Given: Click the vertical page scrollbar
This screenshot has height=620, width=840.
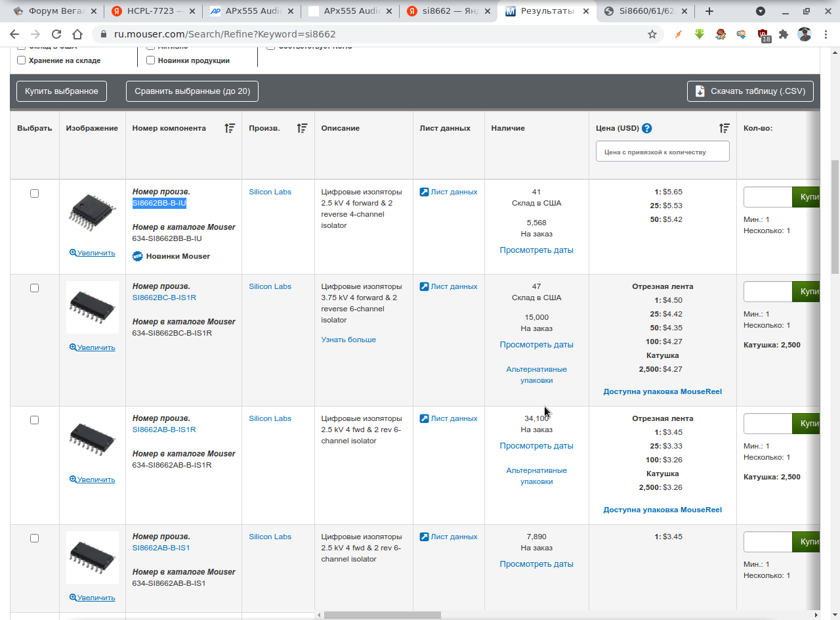Looking at the screenshot, I should (x=835, y=216).
